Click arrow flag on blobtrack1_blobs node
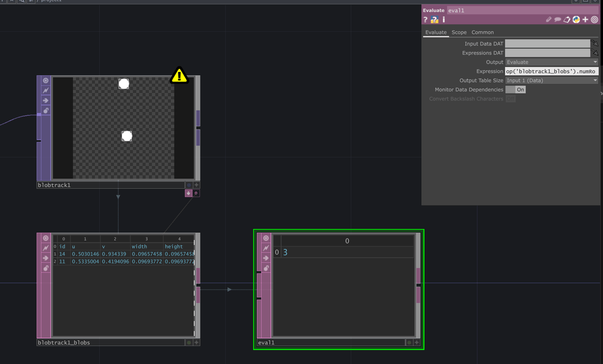This screenshot has width=603, height=364. pos(46,258)
